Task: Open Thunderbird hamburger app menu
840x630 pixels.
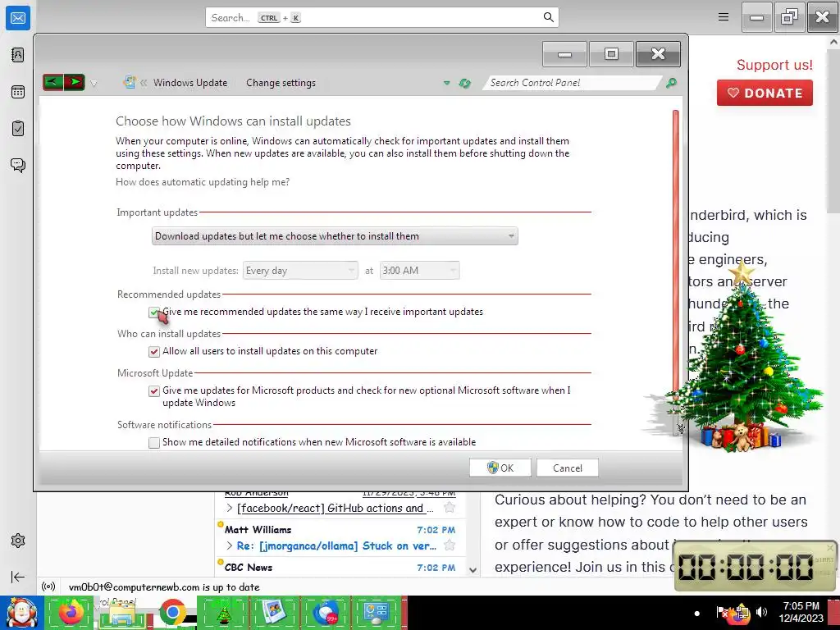Action: tap(724, 17)
